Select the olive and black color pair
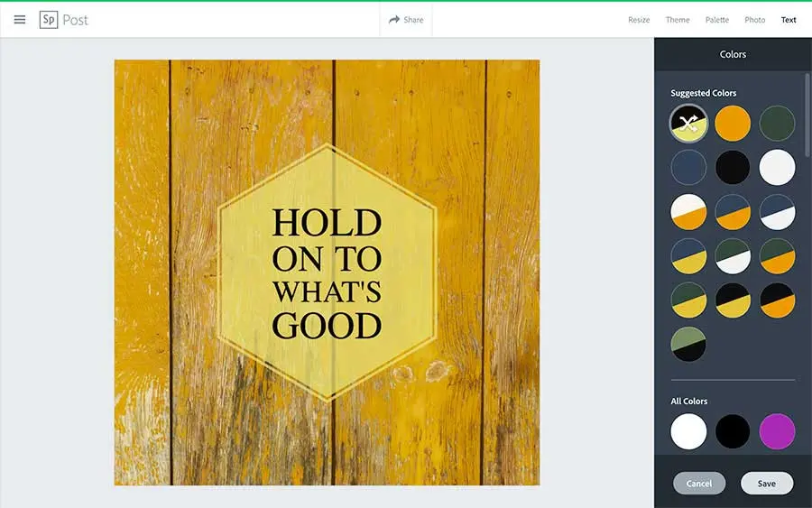Viewport: 812px width, 508px height. (x=688, y=344)
